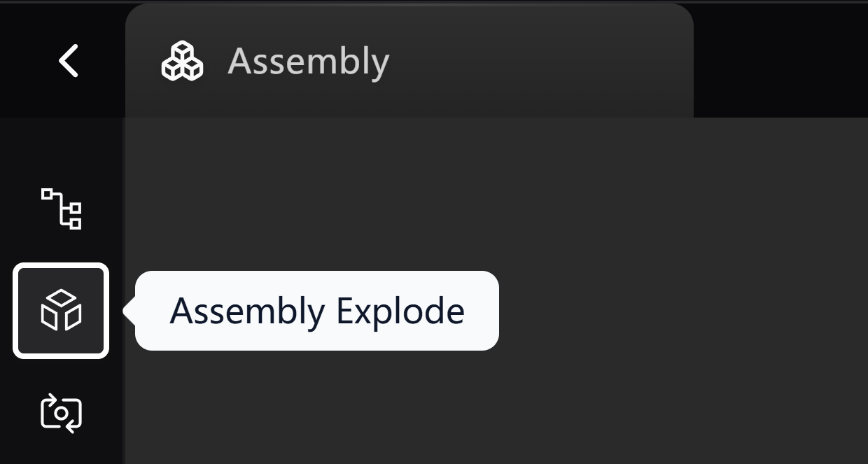The image size is (868, 464).
Task: Open the assembly tree structure view
Action: pos(62,209)
